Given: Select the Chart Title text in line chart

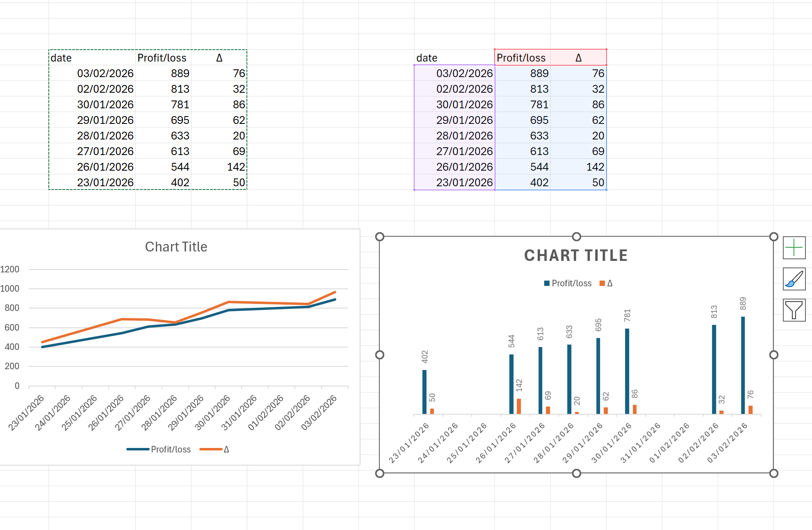Looking at the screenshot, I should point(176,247).
